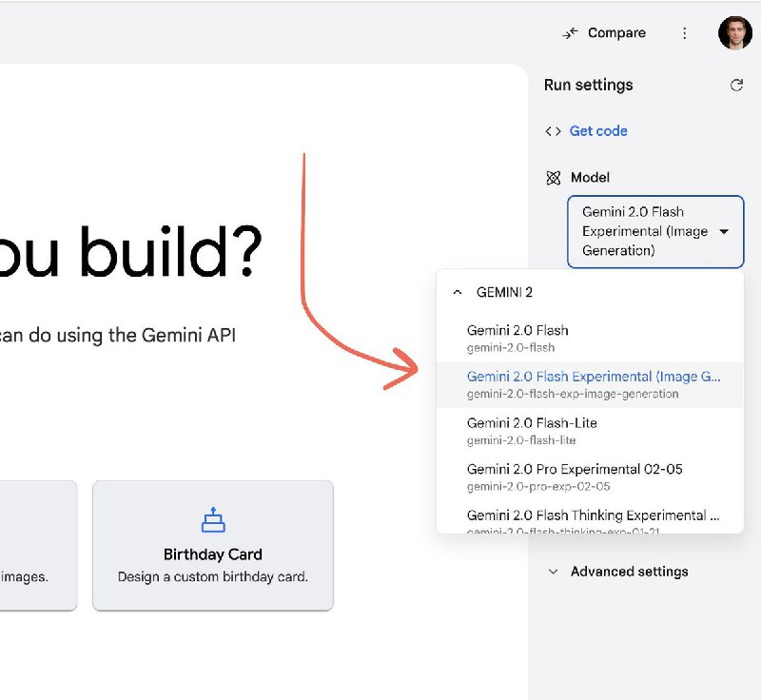This screenshot has height=700, width=761.
Task: Click the Model atom icon
Action: click(554, 178)
